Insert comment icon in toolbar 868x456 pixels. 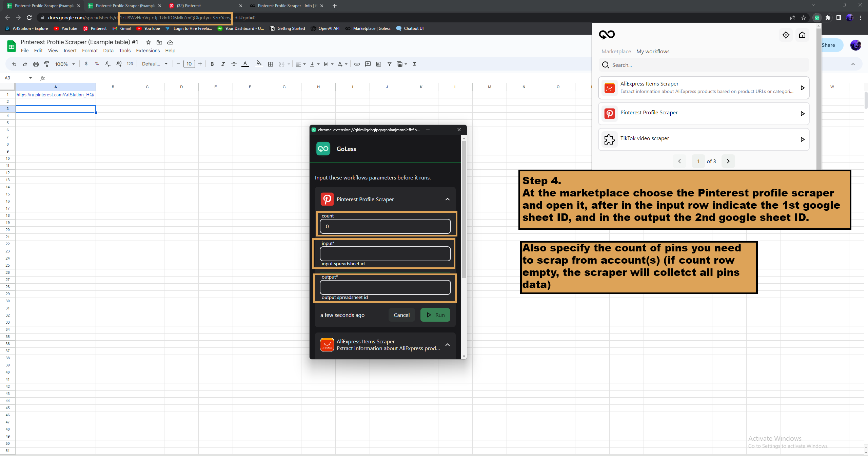pyautogui.click(x=368, y=64)
